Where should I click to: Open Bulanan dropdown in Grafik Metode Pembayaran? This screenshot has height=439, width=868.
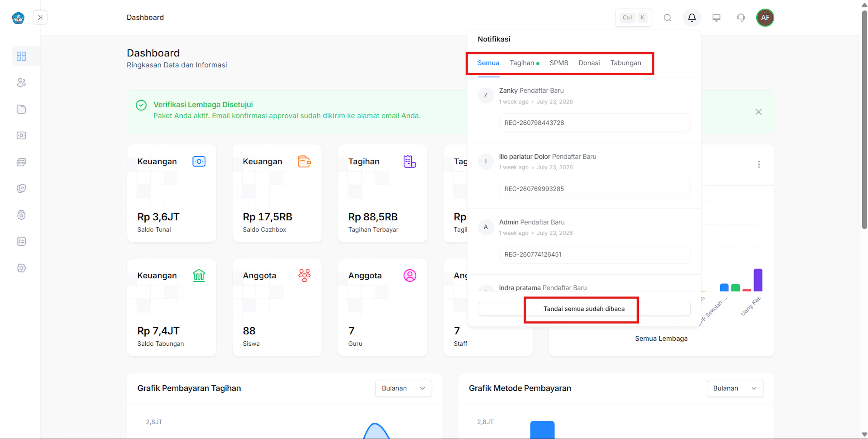735,388
